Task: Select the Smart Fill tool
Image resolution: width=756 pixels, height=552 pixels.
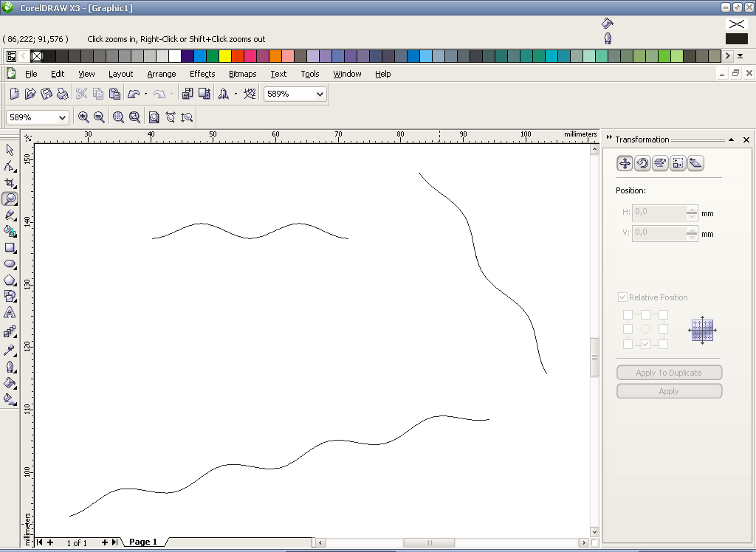Action: (10, 232)
